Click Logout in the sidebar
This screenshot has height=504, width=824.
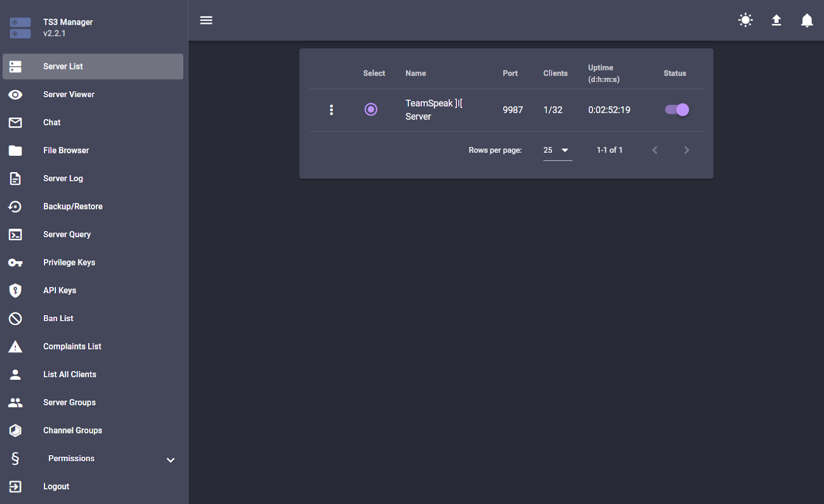tap(56, 486)
